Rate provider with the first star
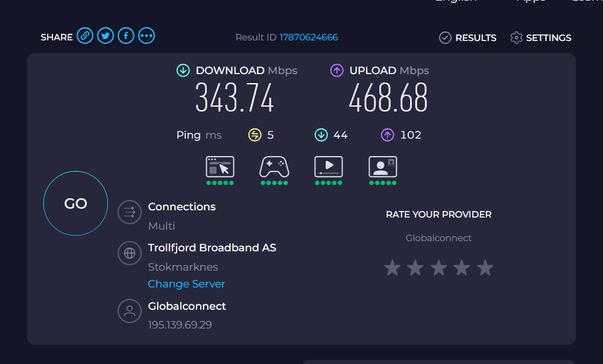The width and height of the screenshot is (603, 364). click(393, 268)
